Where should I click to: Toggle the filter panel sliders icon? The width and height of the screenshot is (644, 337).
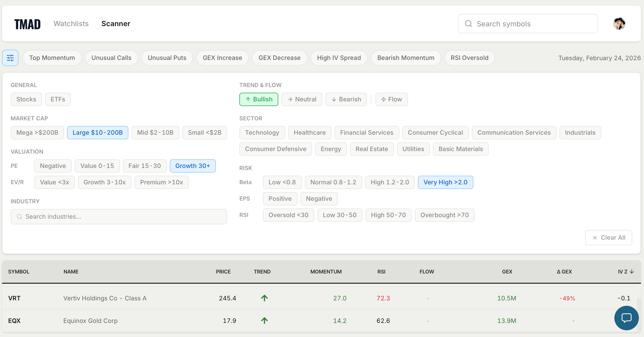pyautogui.click(x=10, y=58)
